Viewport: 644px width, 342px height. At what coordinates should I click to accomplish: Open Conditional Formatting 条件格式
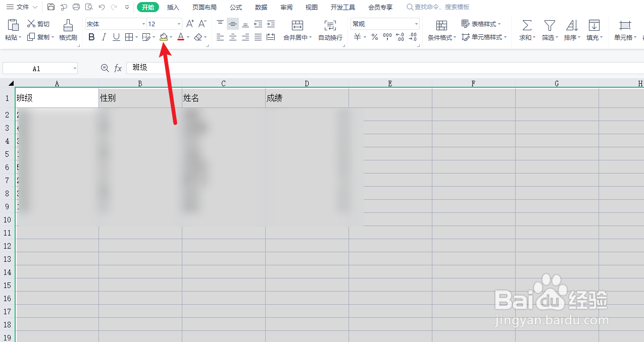pos(442,30)
